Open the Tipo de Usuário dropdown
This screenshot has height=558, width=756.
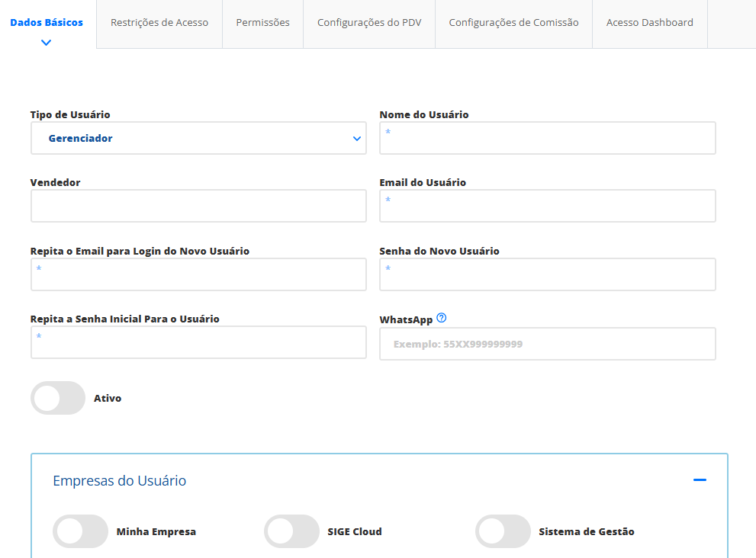point(198,139)
